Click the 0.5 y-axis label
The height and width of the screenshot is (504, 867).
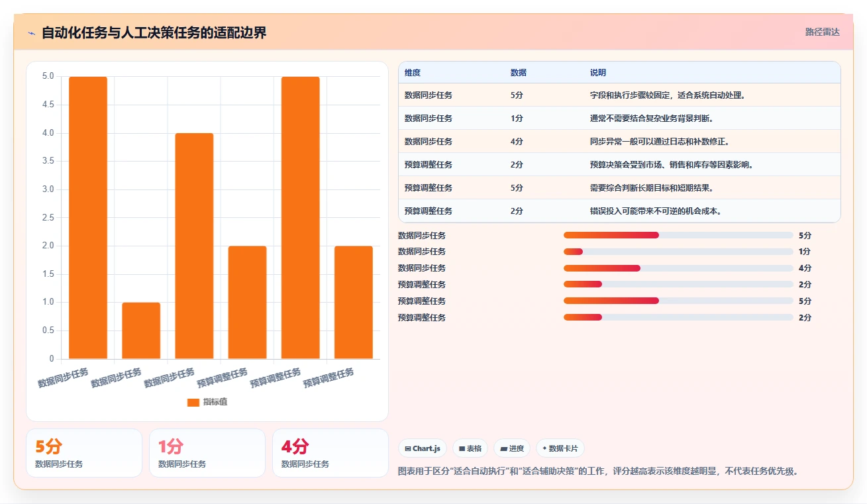(x=48, y=330)
